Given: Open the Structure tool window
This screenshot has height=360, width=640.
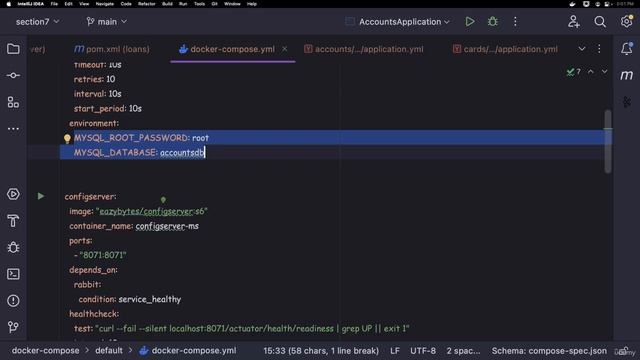Looking at the screenshot, I should point(13,102).
